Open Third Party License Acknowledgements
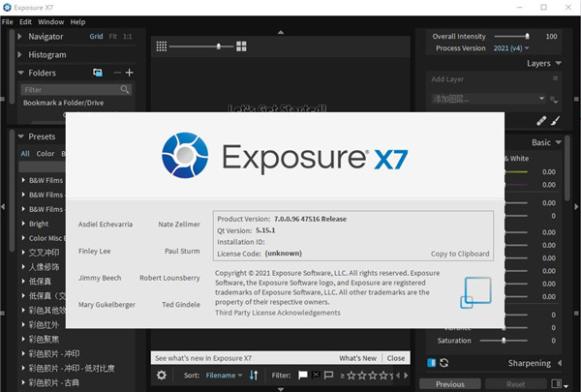The width and height of the screenshot is (581, 392). click(278, 313)
